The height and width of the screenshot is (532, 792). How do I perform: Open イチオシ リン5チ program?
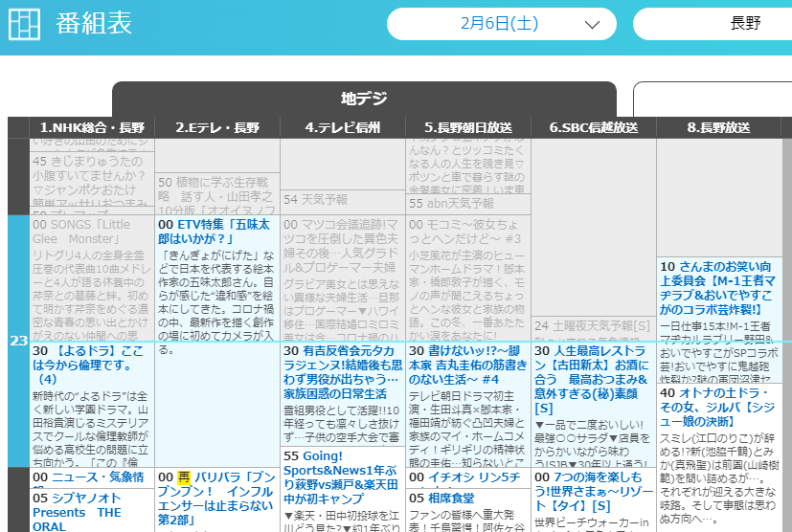pos(464,477)
